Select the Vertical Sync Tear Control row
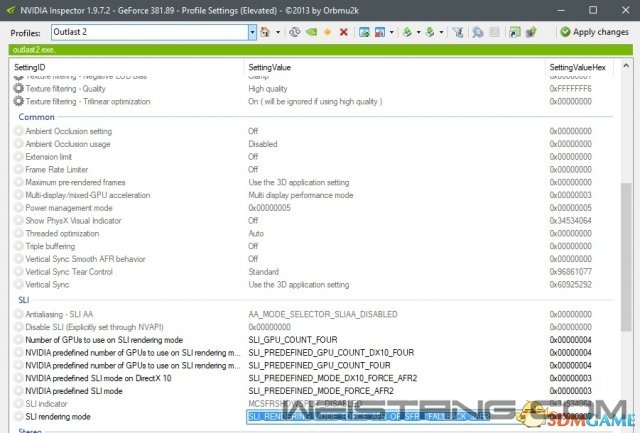Image resolution: width=640 pixels, height=433 pixels. point(313,272)
